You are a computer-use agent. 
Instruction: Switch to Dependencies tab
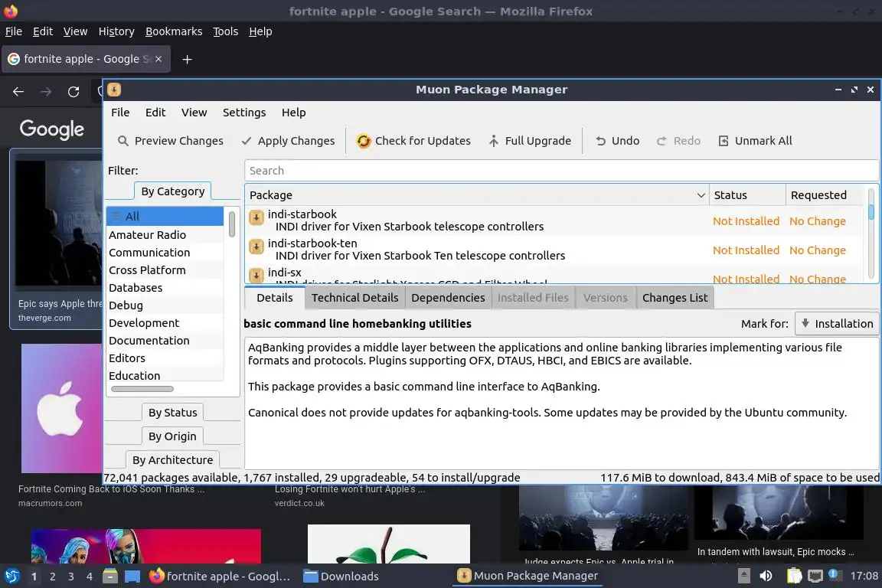(448, 298)
